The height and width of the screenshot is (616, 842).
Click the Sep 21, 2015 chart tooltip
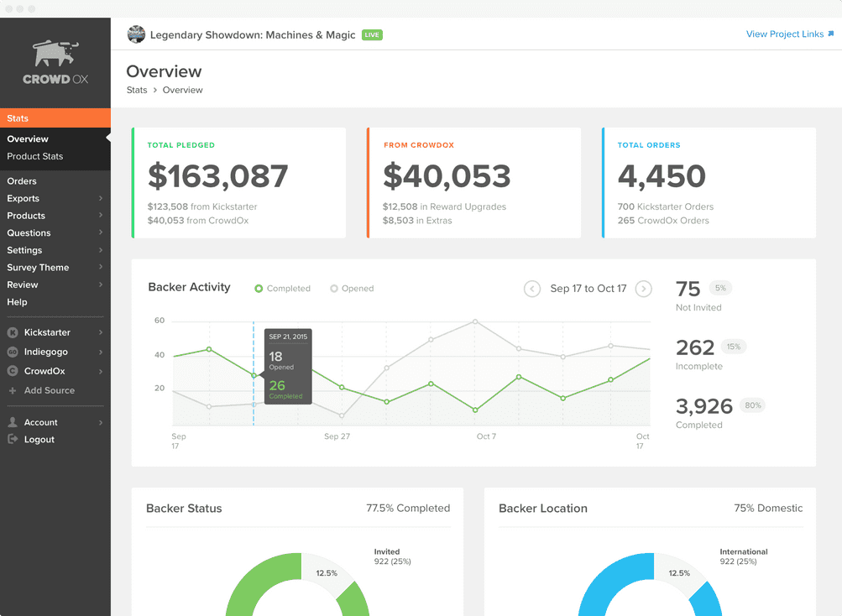click(x=288, y=366)
